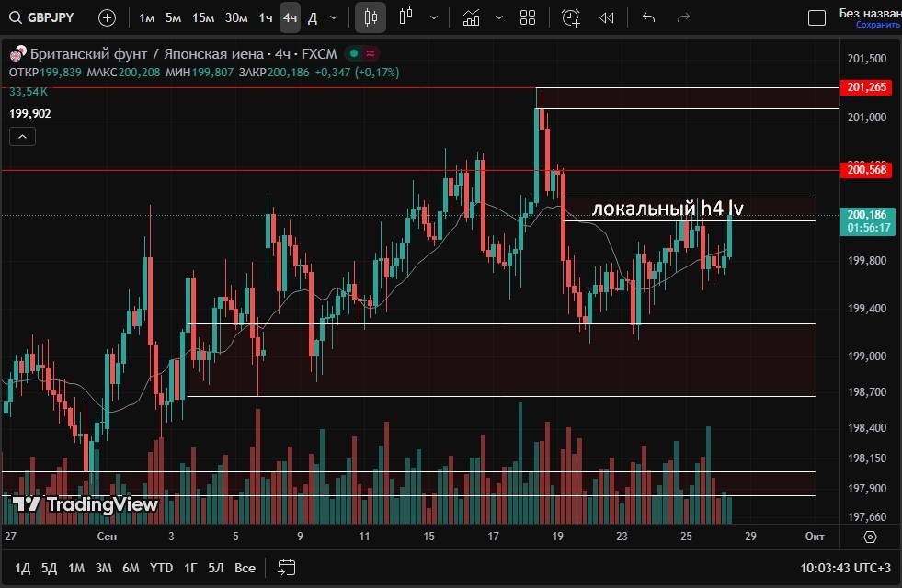Select the candlestick chart type icon
The height and width of the screenshot is (588, 902).
pos(371,17)
